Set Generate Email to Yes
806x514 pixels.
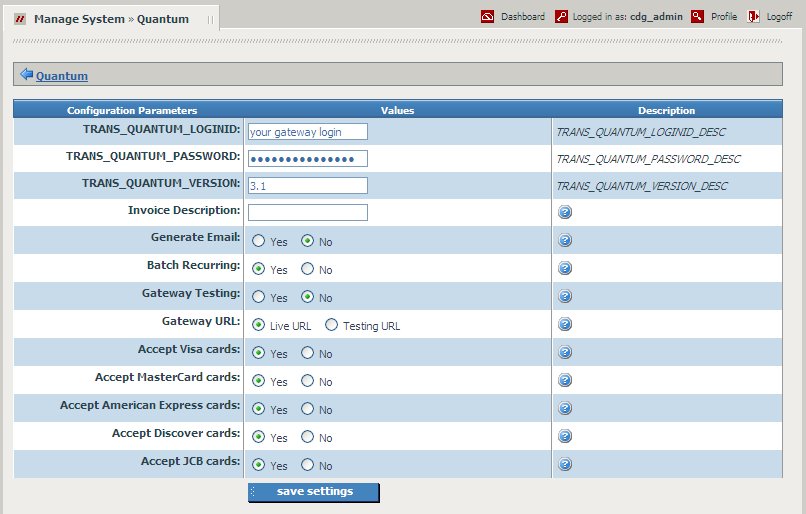tap(259, 241)
